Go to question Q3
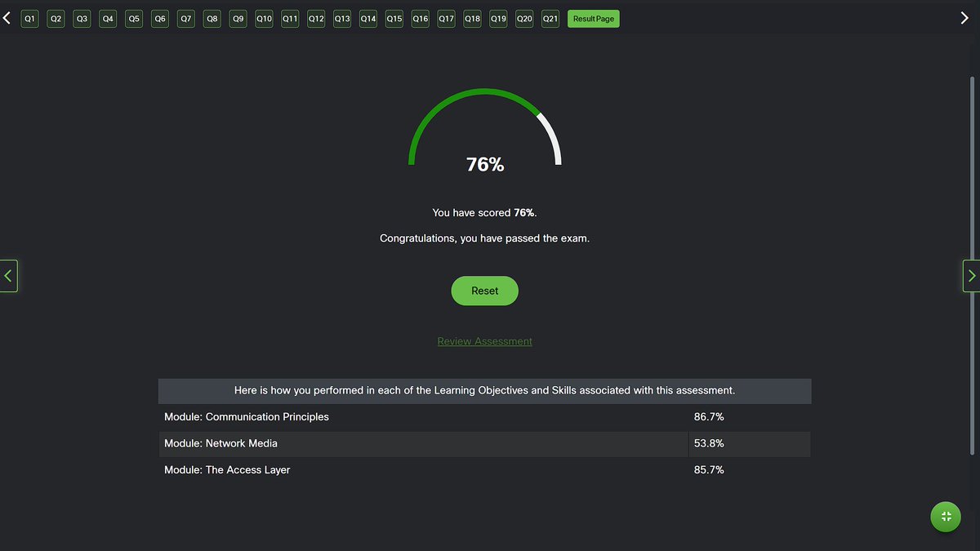Viewport: 980px width, 551px height. (x=82, y=18)
